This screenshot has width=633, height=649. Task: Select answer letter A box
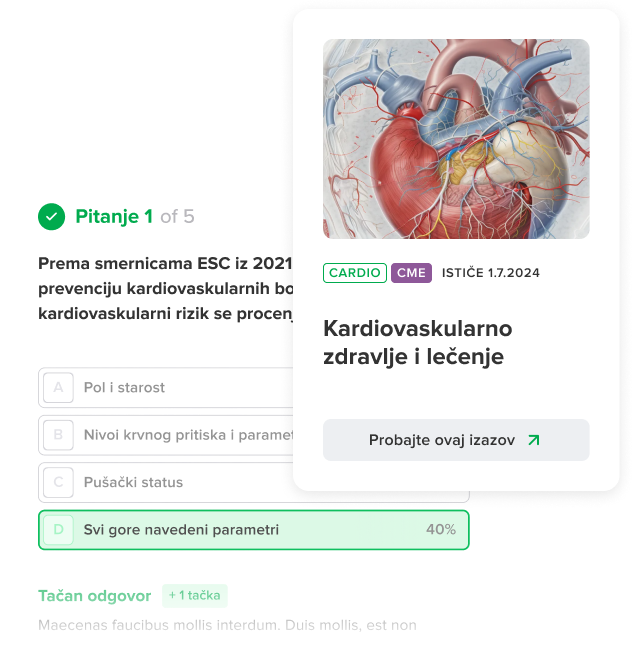pos(58,387)
